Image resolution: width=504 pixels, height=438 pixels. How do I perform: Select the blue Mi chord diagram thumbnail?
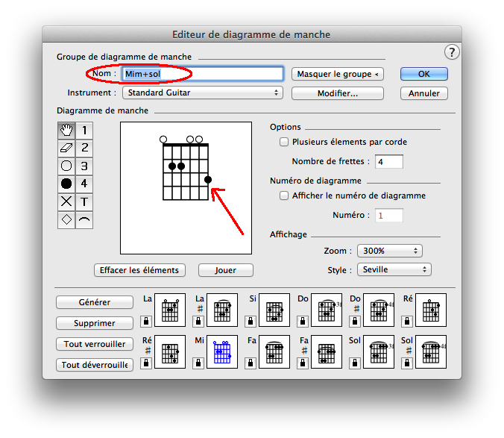[x=222, y=352]
